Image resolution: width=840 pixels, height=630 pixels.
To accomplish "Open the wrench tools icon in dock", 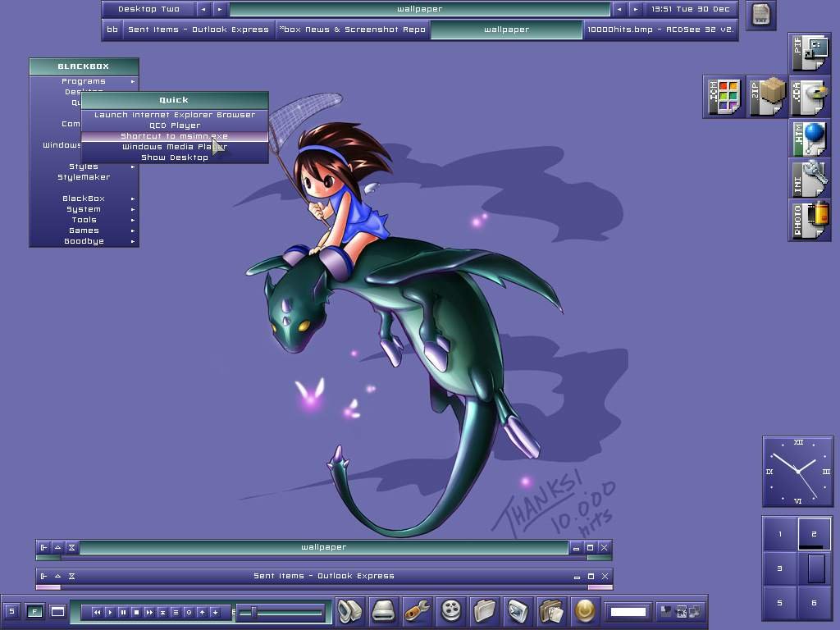I will tap(417, 610).
